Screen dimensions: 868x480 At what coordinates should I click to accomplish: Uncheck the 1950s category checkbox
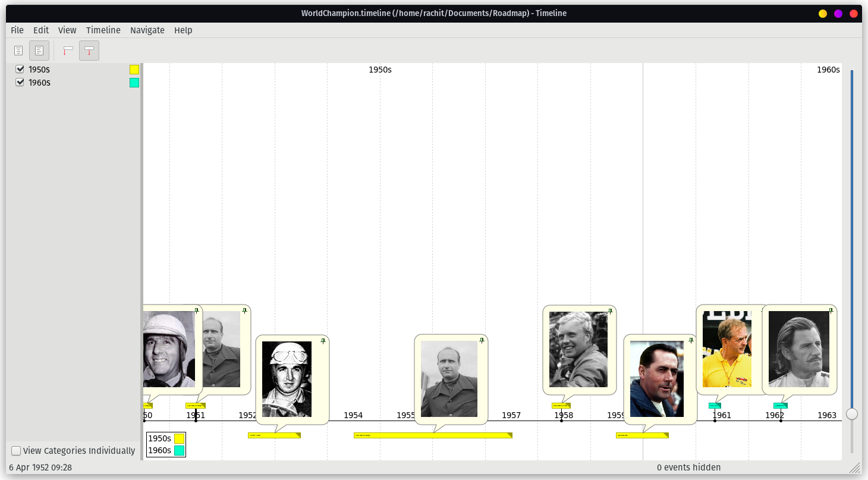[20, 69]
